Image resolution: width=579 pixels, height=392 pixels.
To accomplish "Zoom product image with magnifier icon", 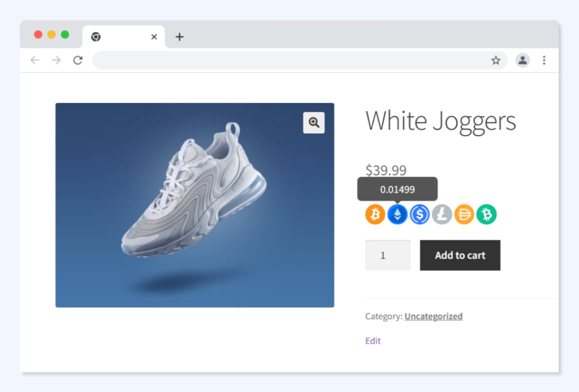I will click(314, 122).
